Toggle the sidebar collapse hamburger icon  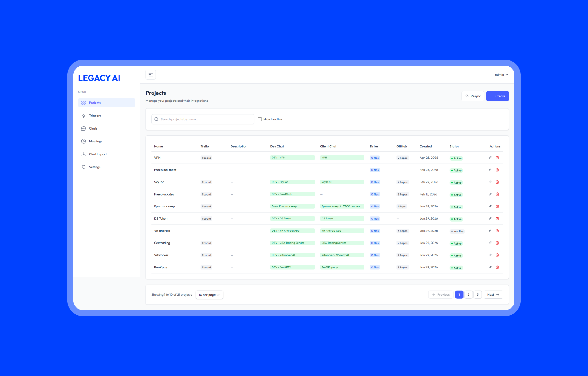(151, 74)
